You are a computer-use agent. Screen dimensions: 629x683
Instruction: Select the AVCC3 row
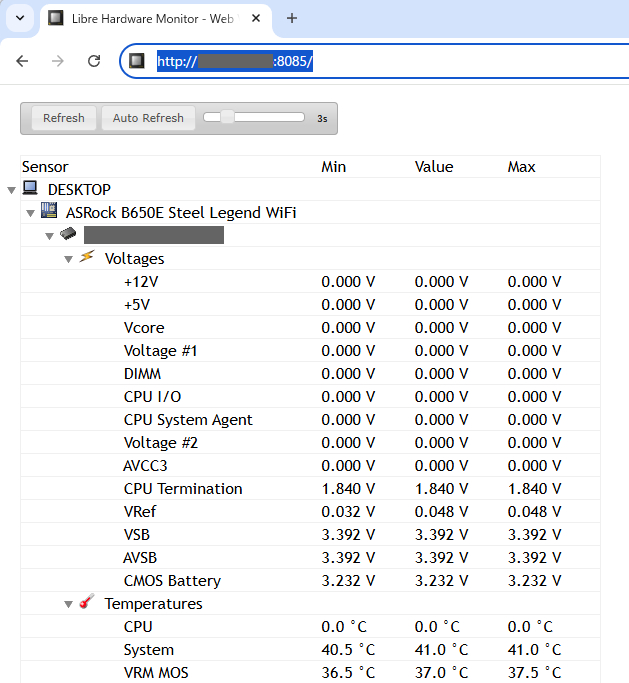[x=310, y=466]
